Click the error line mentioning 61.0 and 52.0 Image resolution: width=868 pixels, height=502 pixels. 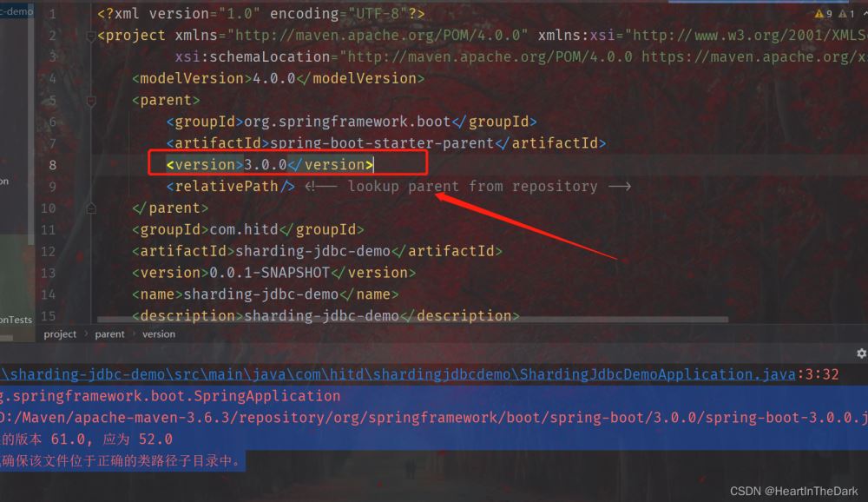87,439
